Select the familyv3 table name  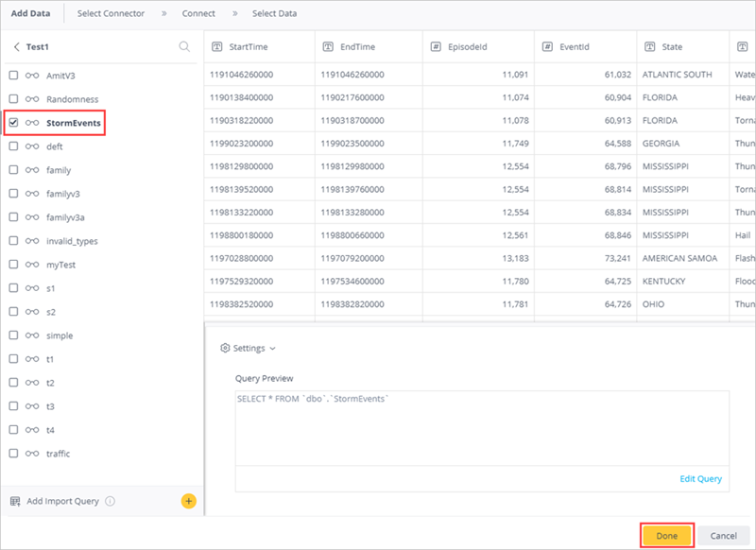tap(63, 194)
